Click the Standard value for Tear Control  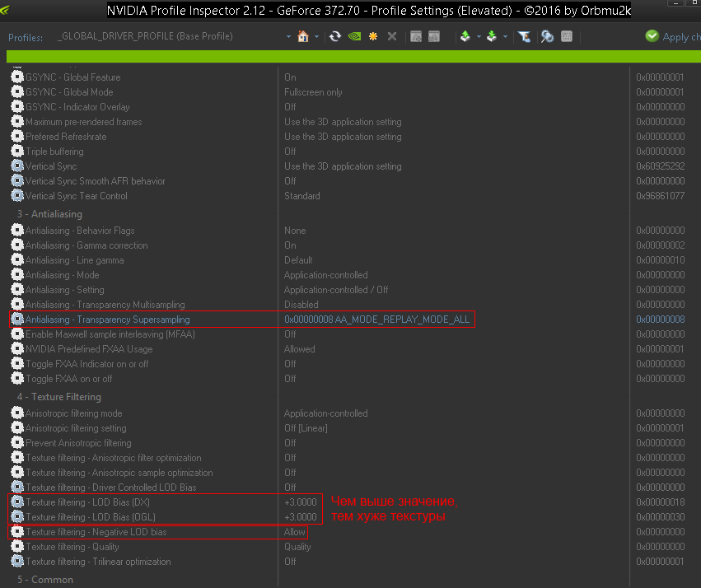pos(301,196)
